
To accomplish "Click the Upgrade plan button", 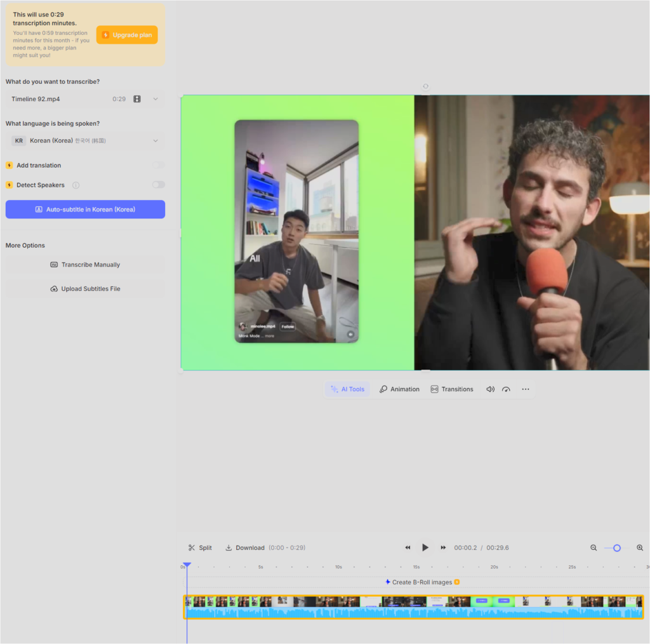I will 127,35.
